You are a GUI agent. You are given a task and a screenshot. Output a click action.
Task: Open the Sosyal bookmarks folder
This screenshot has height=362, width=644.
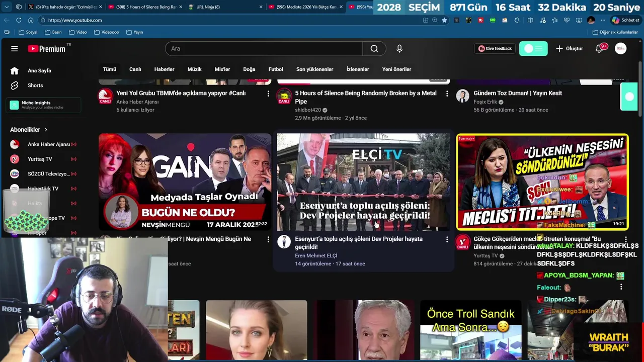(28, 32)
